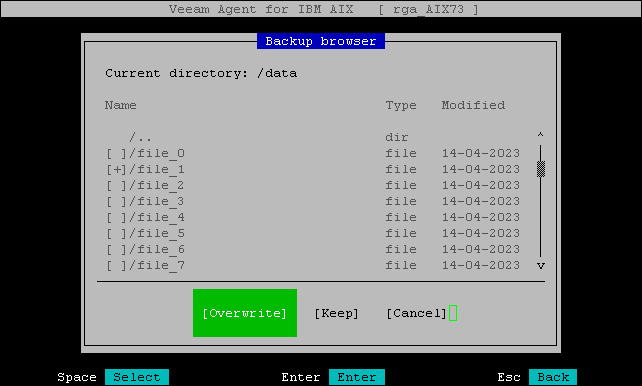Select the /file_6 name text

[x=157, y=249]
